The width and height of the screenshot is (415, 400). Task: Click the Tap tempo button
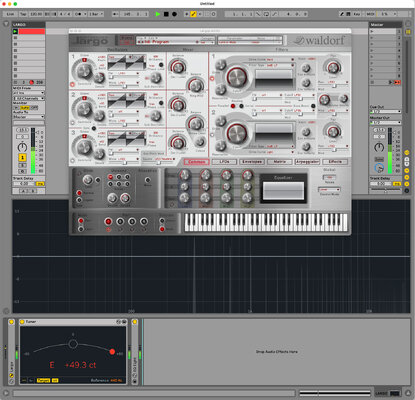coord(23,14)
